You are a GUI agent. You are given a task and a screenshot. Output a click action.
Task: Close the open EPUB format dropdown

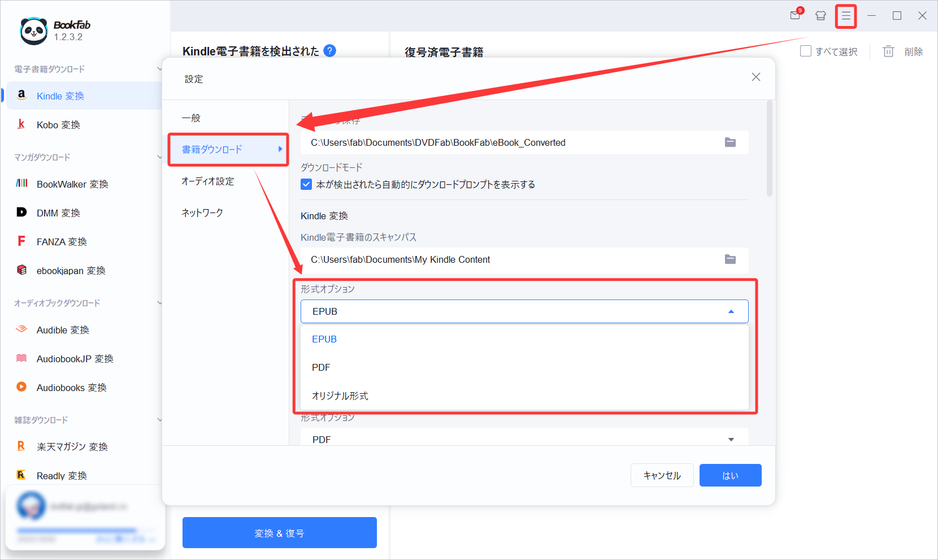[x=731, y=311]
